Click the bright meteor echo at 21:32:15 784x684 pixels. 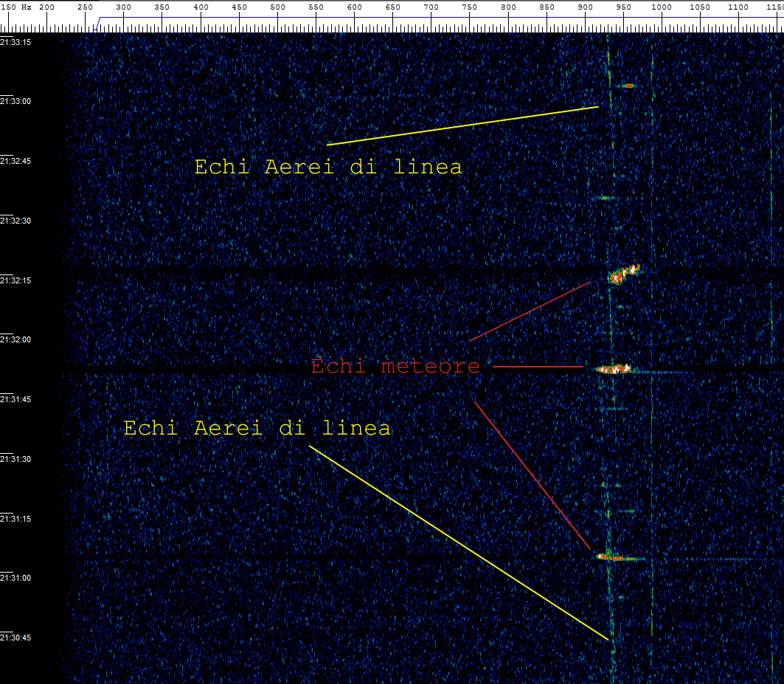pos(624,274)
